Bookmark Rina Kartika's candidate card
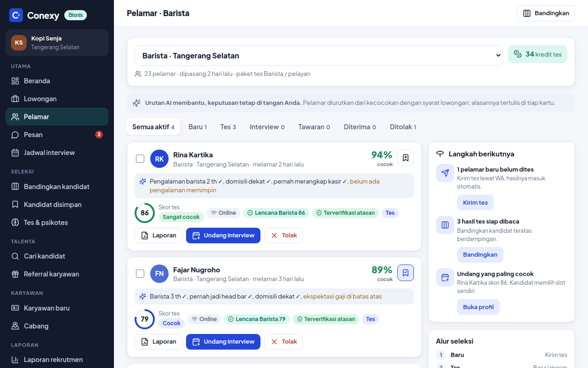The height and width of the screenshot is (368, 588). (x=406, y=158)
